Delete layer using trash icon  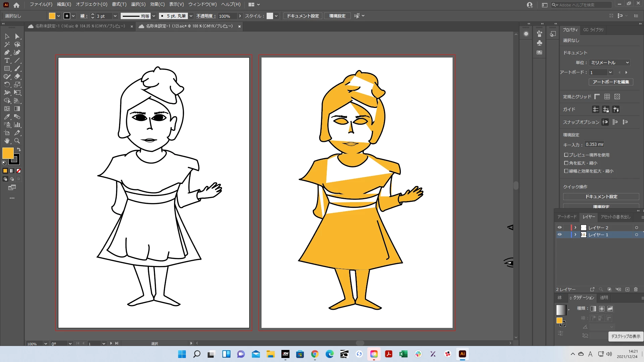636,289
